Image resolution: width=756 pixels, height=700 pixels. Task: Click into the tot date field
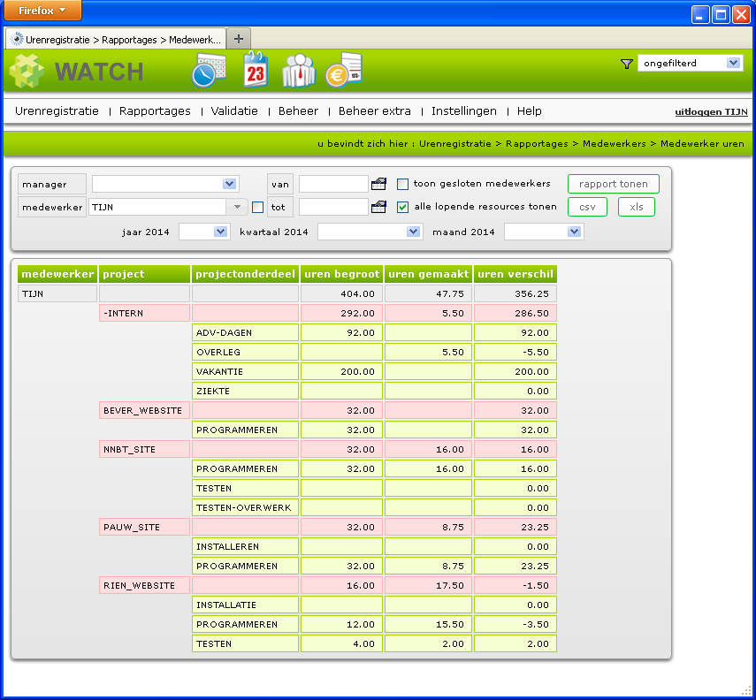(x=333, y=207)
